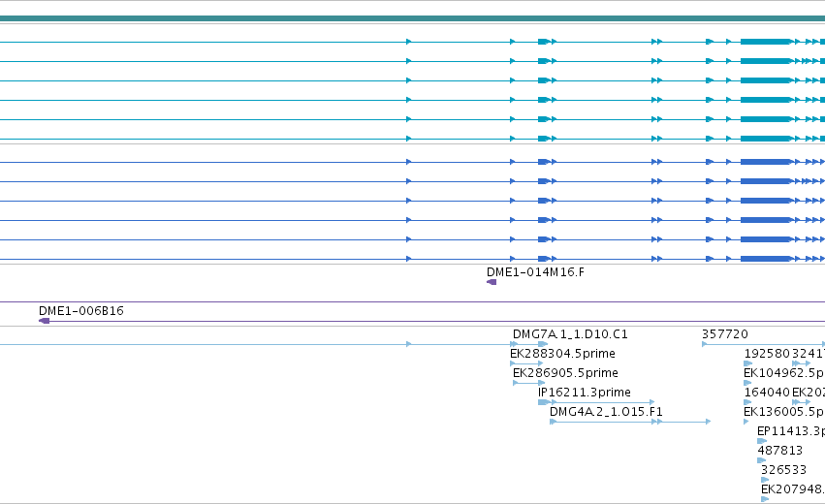Viewport: 825px width, 504px height.
Task: Select the EP11413.3p label
Action: (x=791, y=431)
